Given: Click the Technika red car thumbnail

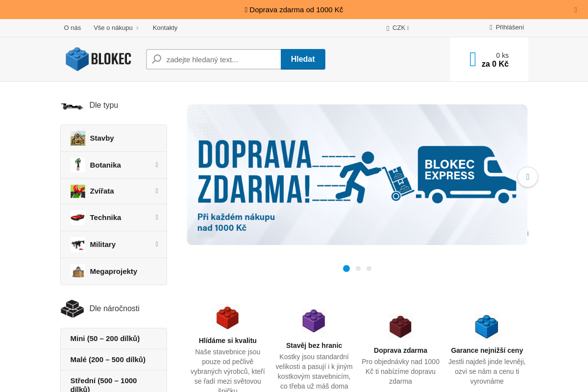Looking at the screenshot, I should (78, 218).
